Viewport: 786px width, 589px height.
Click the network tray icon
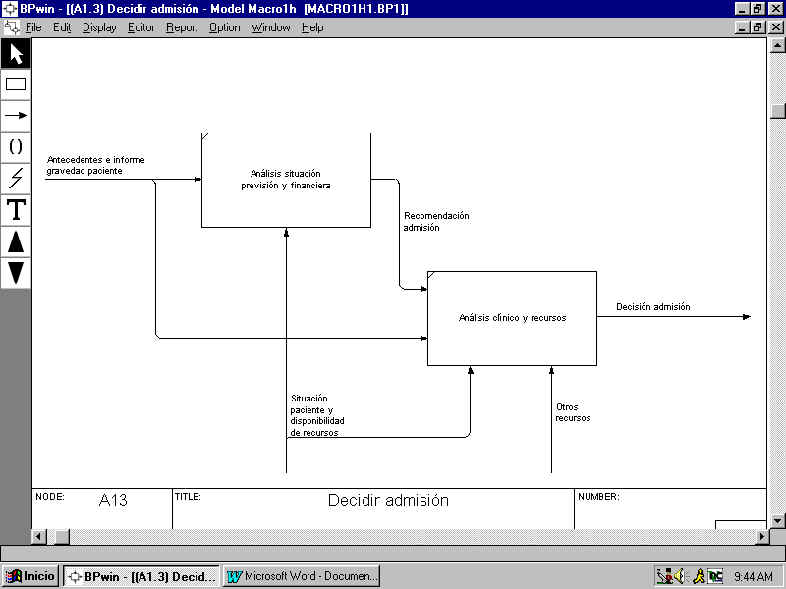[665, 576]
